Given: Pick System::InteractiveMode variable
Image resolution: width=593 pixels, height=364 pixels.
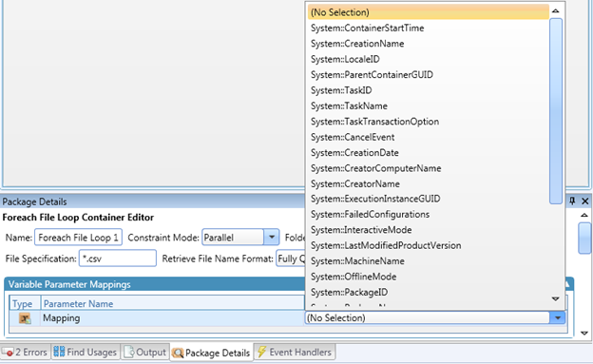Looking at the screenshot, I should pos(428,230).
